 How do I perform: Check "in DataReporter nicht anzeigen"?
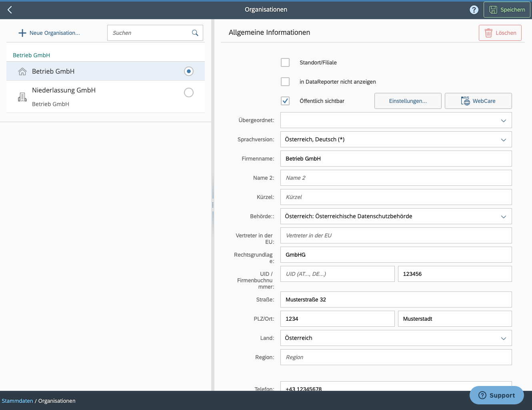[285, 82]
